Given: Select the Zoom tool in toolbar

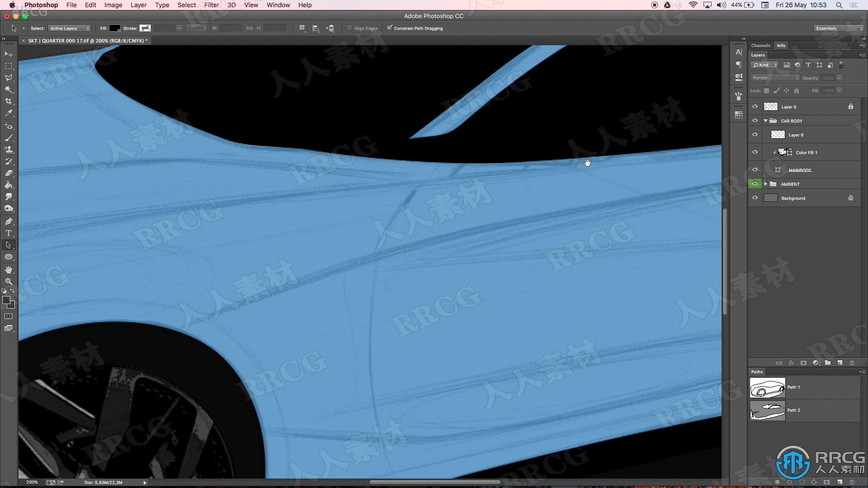Looking at the screenshot, I should tap(8, 280).
